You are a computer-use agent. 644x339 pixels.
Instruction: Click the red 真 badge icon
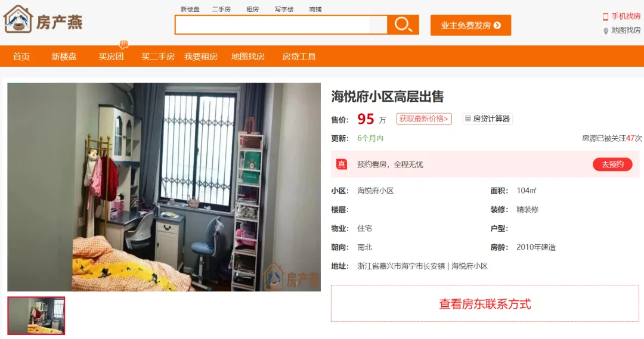point(342,164)
